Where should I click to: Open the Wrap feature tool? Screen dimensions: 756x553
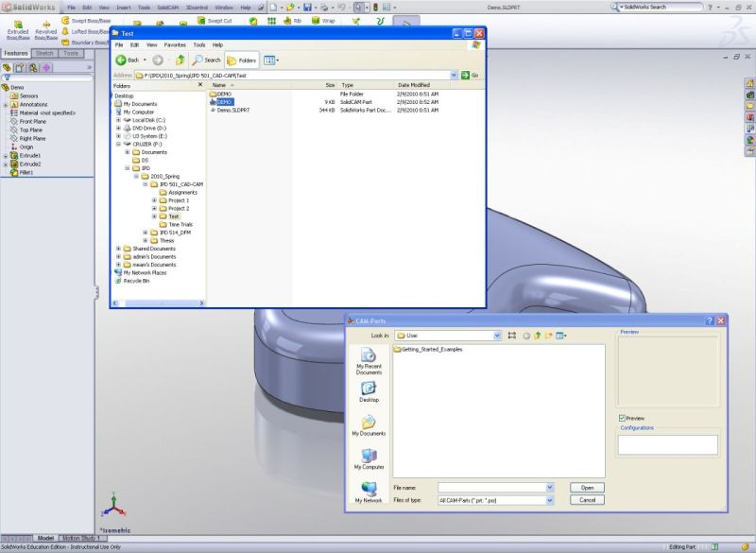coord(320,20)
